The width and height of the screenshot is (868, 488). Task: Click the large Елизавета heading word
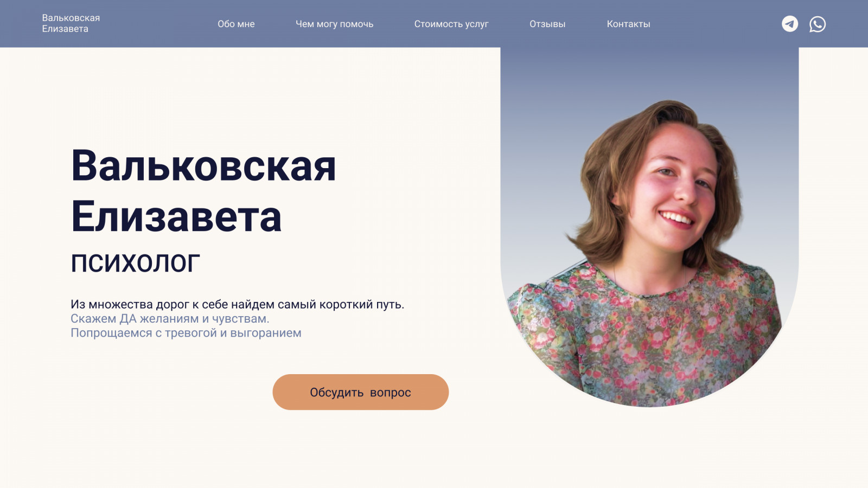pos(176,216)
